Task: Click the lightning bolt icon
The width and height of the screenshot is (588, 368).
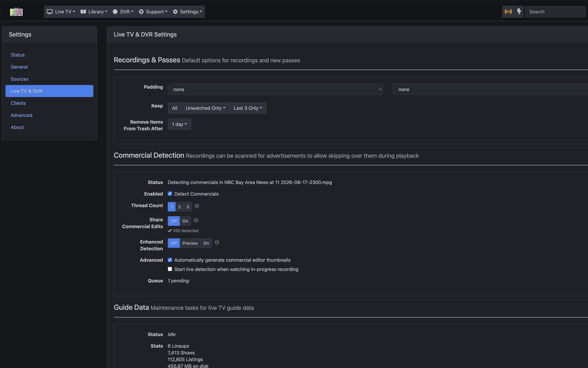Action: pos(519,12)
